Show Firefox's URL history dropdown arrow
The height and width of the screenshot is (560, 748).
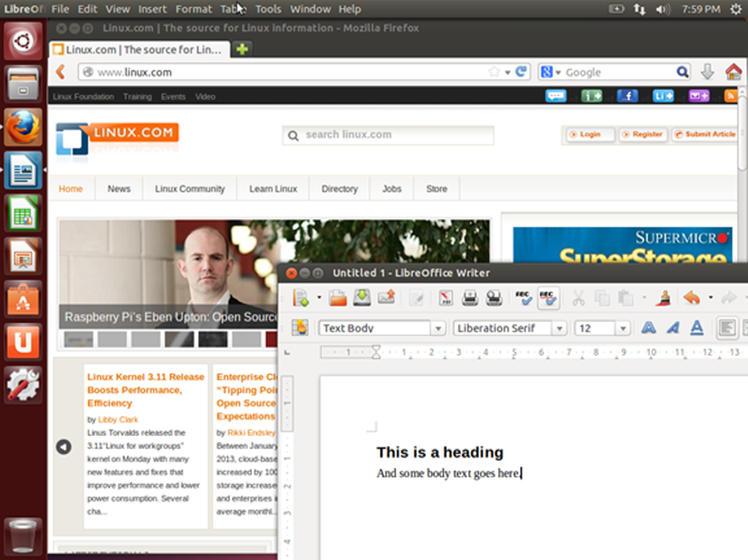pyautogui.click(x=507, y=72)
